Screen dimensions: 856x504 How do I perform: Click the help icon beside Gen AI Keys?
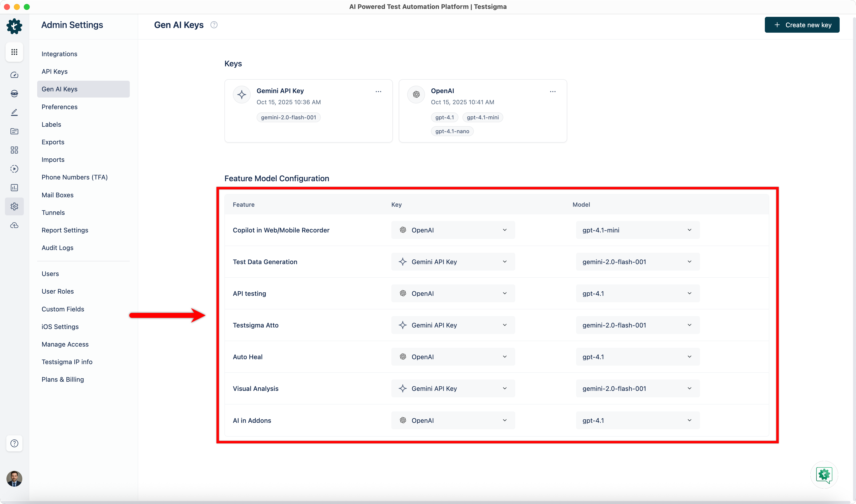[214, 25]
